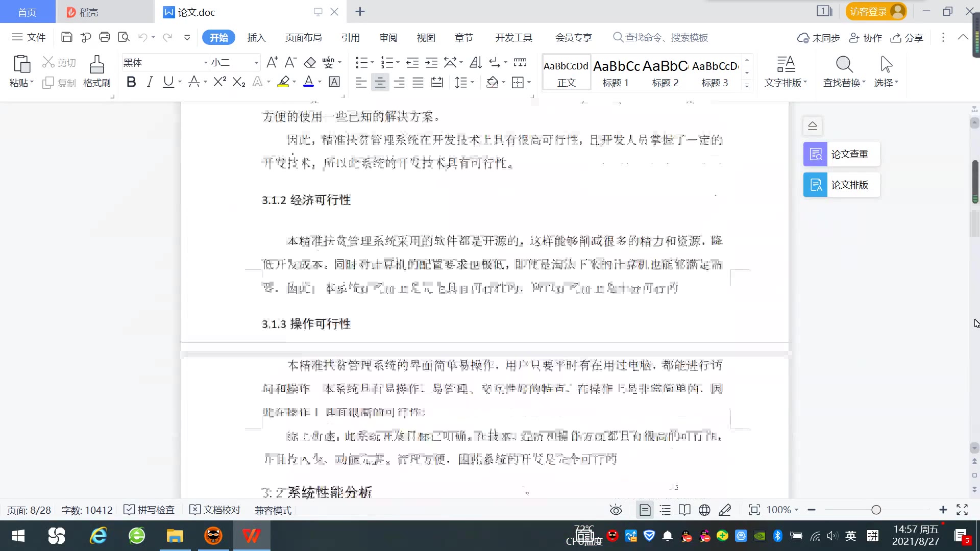The height and width of the screenshot is (551, 980).
Task: Click the zoom slider handle in status bar
Action: point(876,510)
